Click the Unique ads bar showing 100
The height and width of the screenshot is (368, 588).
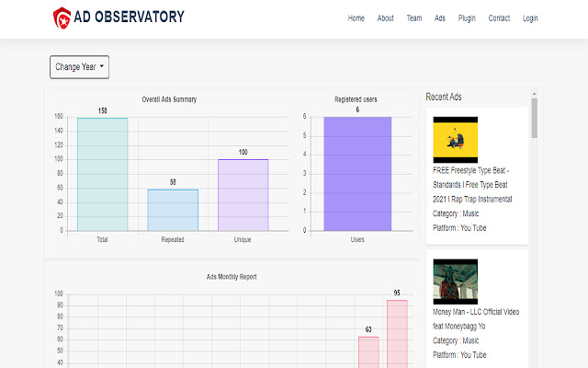243,195
